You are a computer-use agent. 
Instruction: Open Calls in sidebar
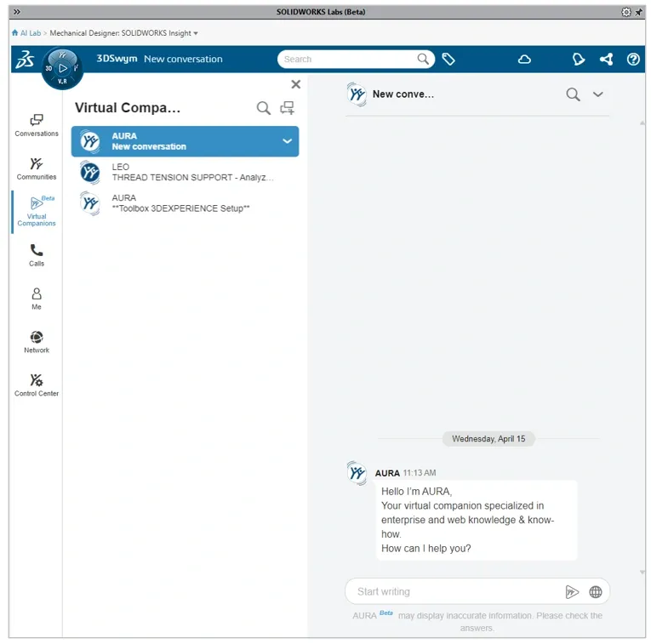point(37,255)
